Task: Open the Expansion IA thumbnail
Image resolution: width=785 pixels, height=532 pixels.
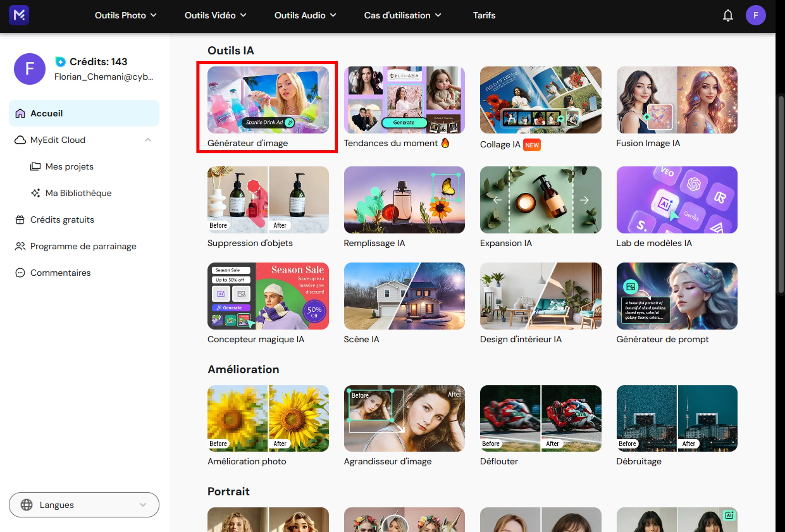Action: (540, 200)
